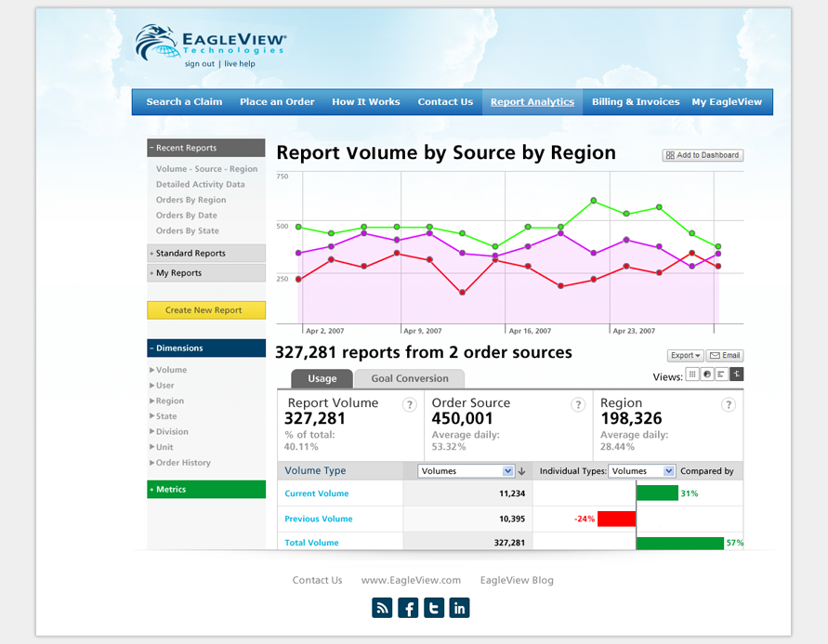Select the comparison view icon

737,375
